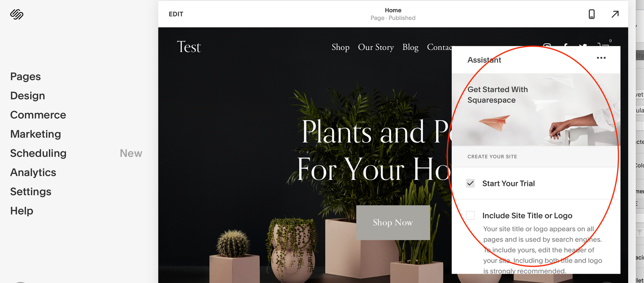This screenshot has width=644, height=283.
Task: Click the Squarespace logo icon
Action: coord(17,15)
